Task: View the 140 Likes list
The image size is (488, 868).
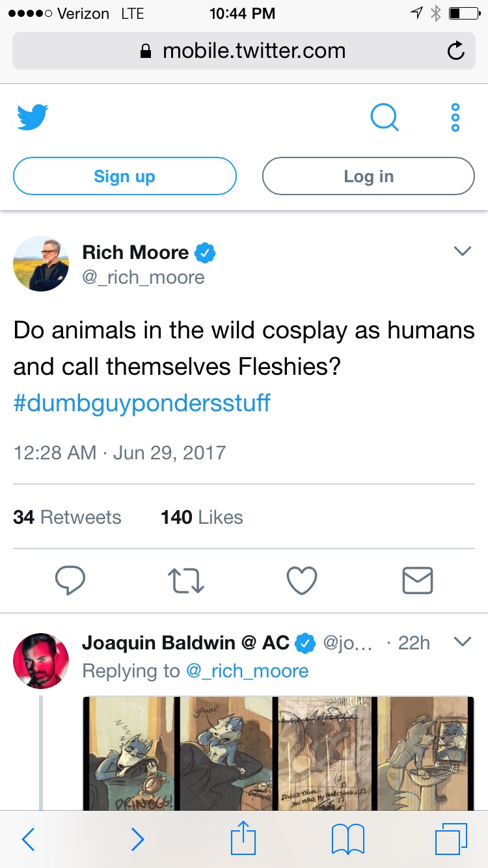Action: tap(202, 517)
